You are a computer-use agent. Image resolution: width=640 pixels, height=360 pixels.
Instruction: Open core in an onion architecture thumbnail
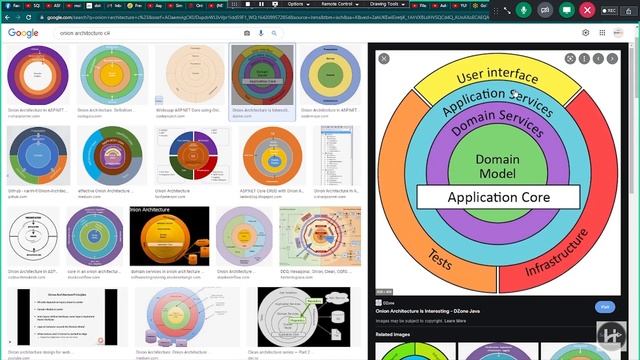(x=94, y=236)
